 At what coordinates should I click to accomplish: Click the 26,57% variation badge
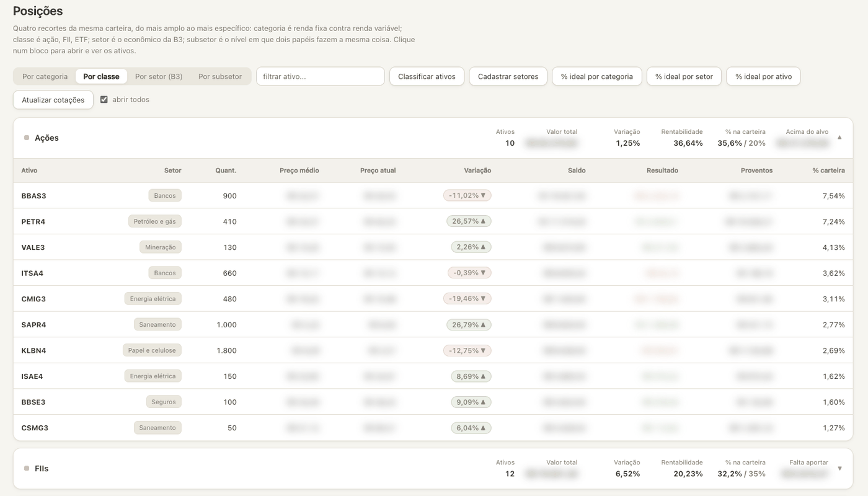tap(469, 221)
